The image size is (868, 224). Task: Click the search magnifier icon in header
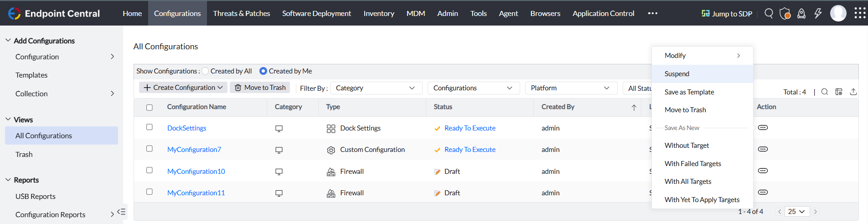tap(769, 13)
